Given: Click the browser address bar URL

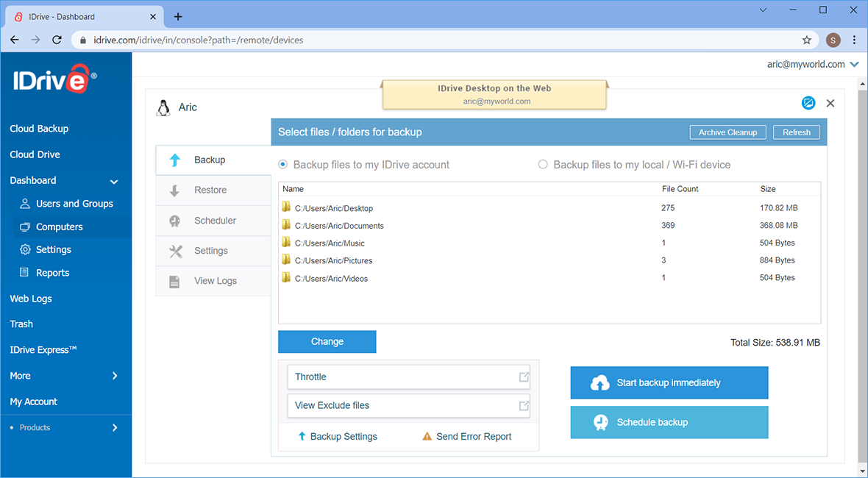Looking at the screenshot, I should tap(198, 40).
